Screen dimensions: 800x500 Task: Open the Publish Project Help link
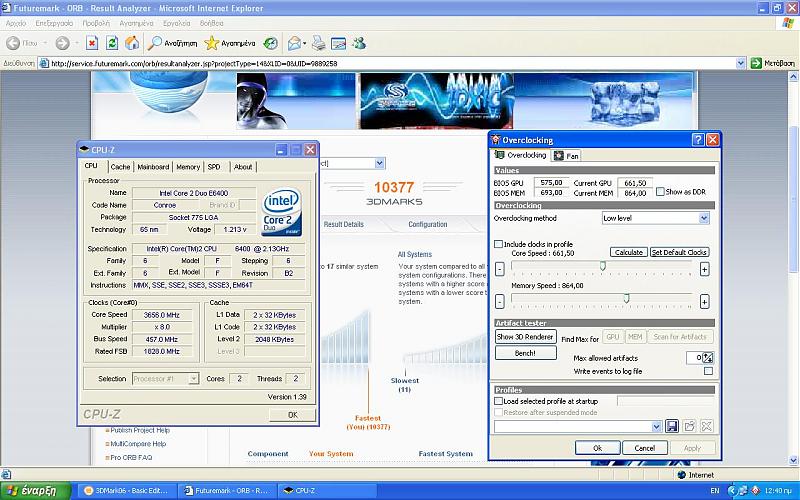(x=140, y=430)
